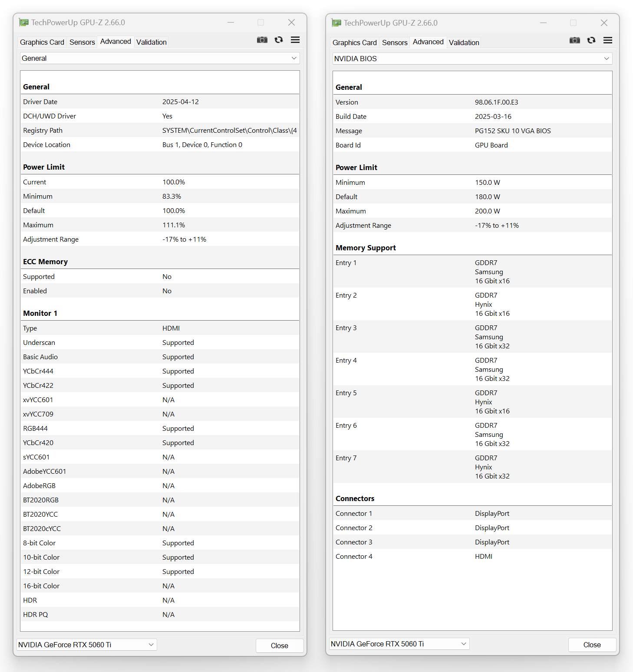Screen dimensions: 633x672
Task: Open the RTX 5060 Ti GPU selector in the General window
Action: point(86,645)
